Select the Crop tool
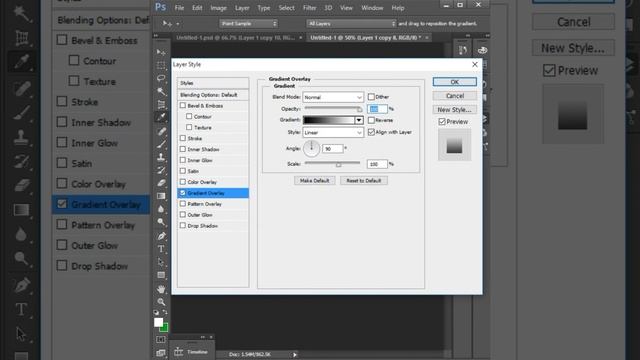This screenshot has width=640, height=360. (161, 104)
